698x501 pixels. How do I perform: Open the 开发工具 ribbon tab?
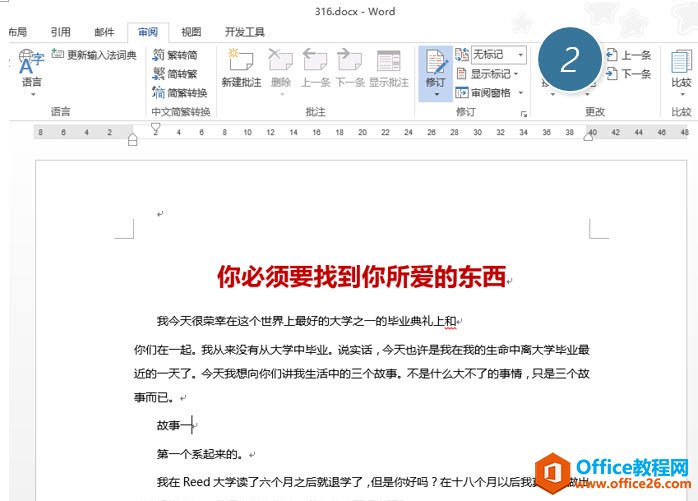[244, 32]
